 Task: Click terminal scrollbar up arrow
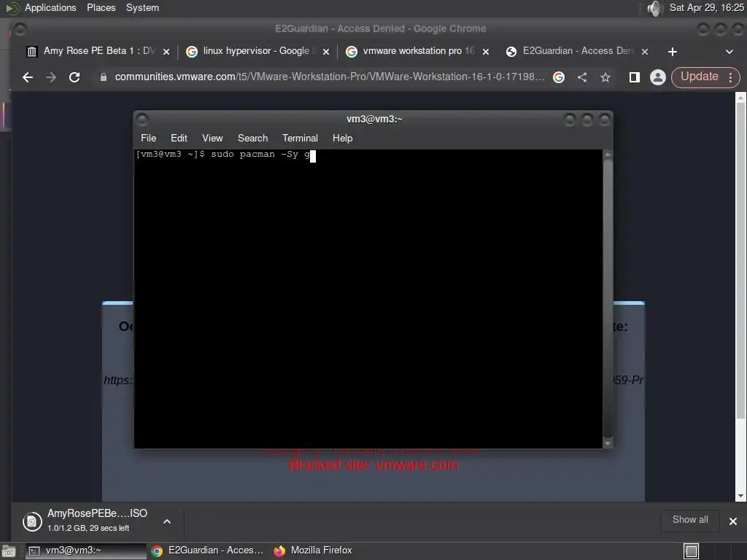(x=608, y=155)
